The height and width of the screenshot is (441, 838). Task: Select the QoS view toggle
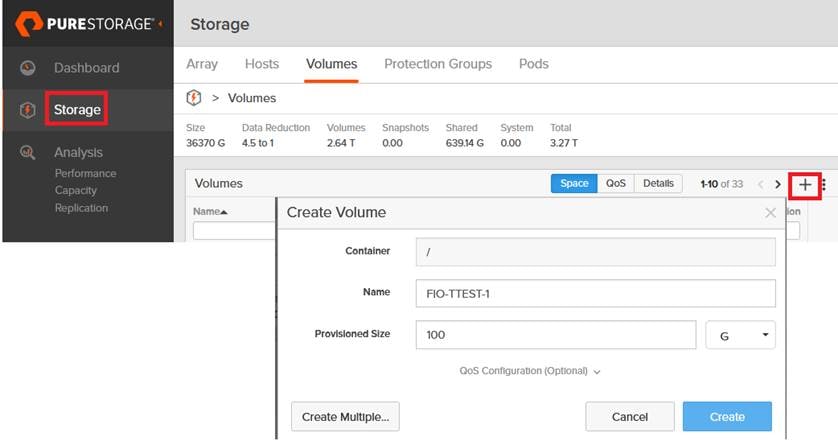tap(616, 183)
